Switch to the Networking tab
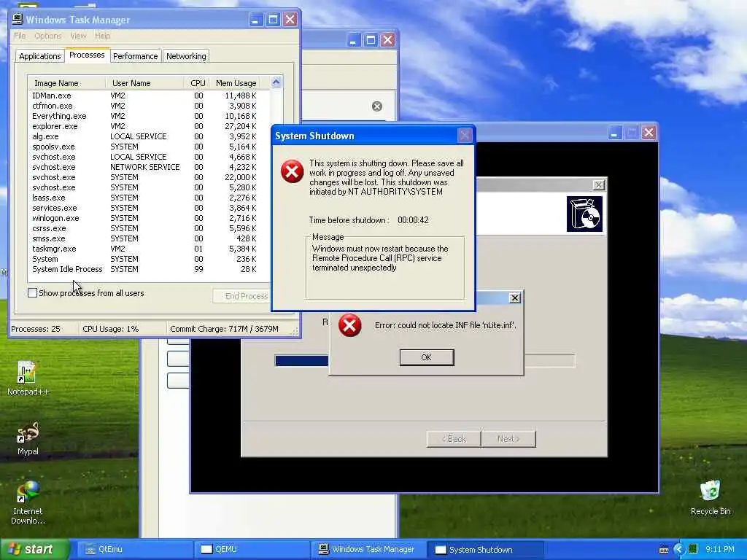This screenshot has width=747, height=560. tap(186, 56)
